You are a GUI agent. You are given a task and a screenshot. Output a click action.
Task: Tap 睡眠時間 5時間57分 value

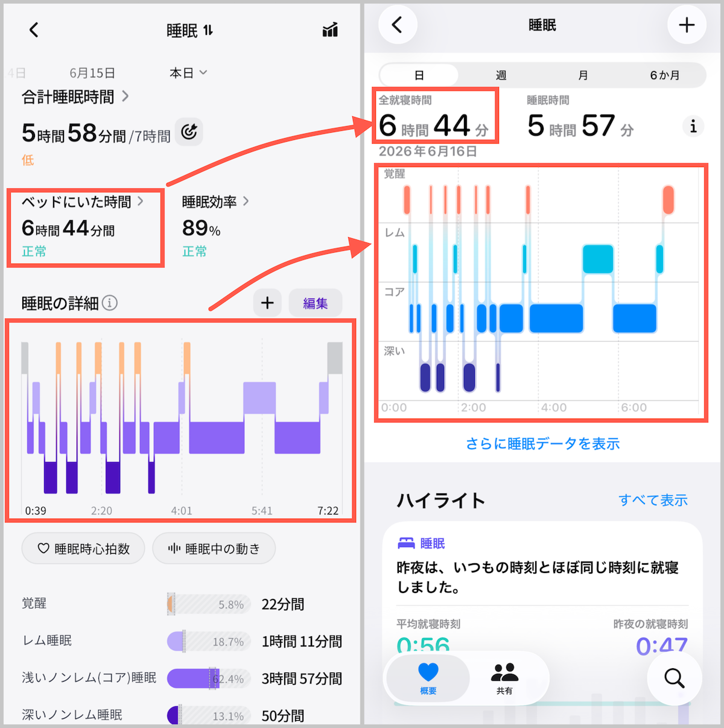pyautogui.click(x=580, y=125)
